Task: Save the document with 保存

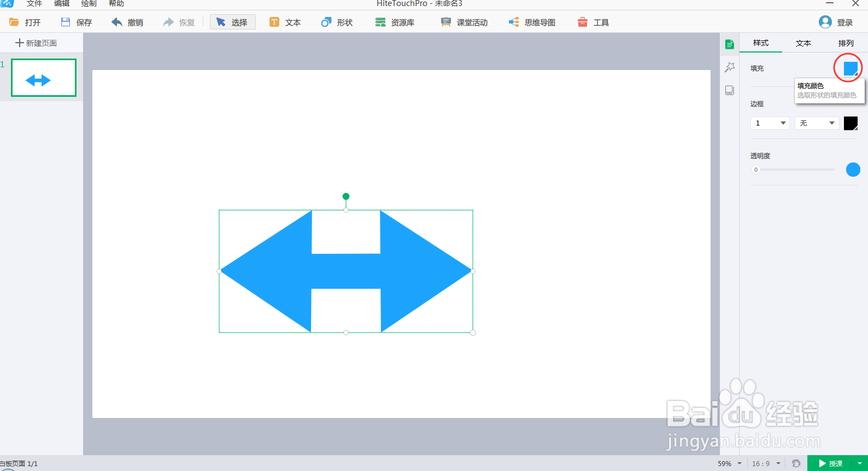Action: pyautogui.click(x=77, y=22)
